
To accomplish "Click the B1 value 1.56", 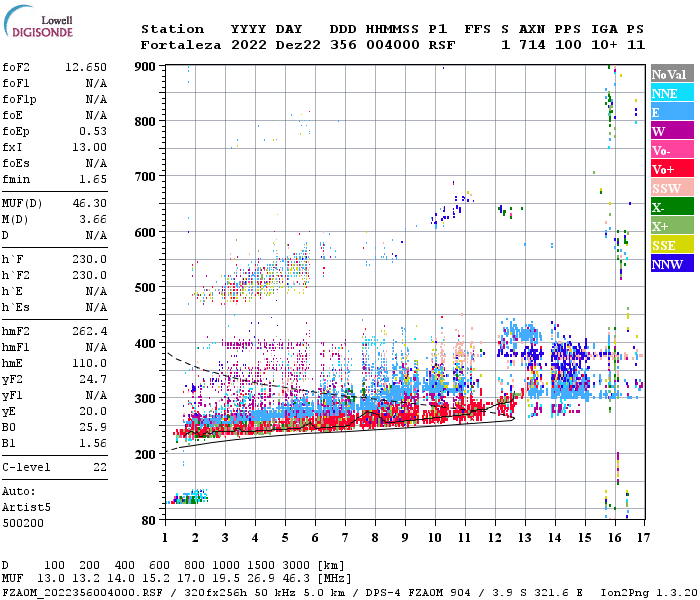I will click(x=93, y=443).
